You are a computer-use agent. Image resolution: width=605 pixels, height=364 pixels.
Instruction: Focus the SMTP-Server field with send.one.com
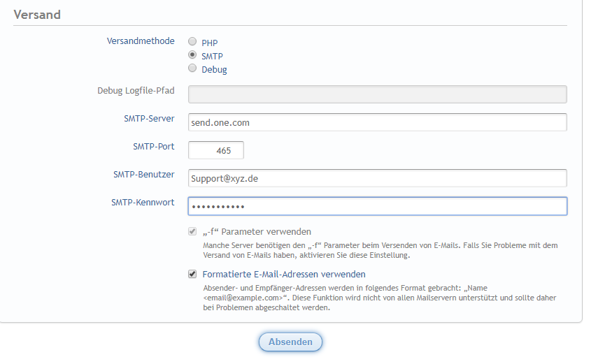(377, 122)
